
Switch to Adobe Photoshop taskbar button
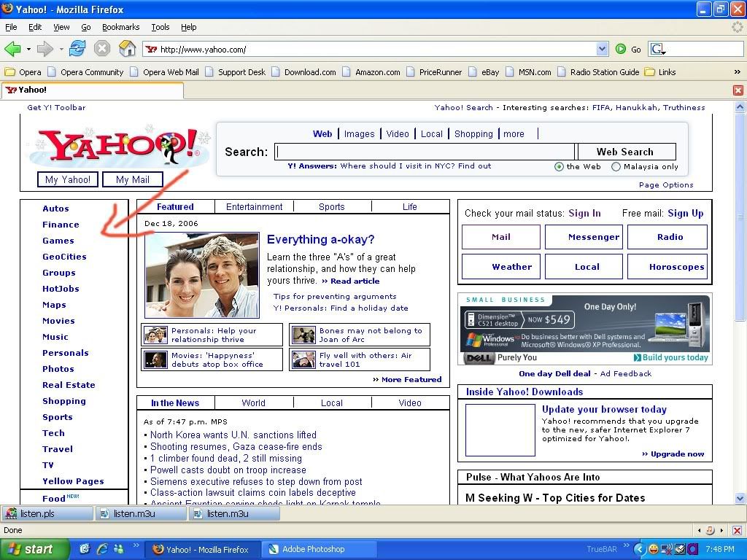319,549
